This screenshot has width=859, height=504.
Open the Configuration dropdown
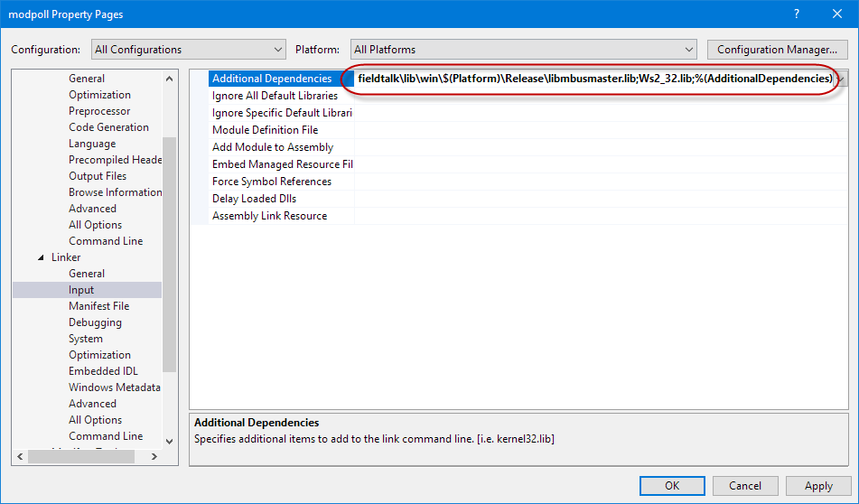click(x=189, y=50)
